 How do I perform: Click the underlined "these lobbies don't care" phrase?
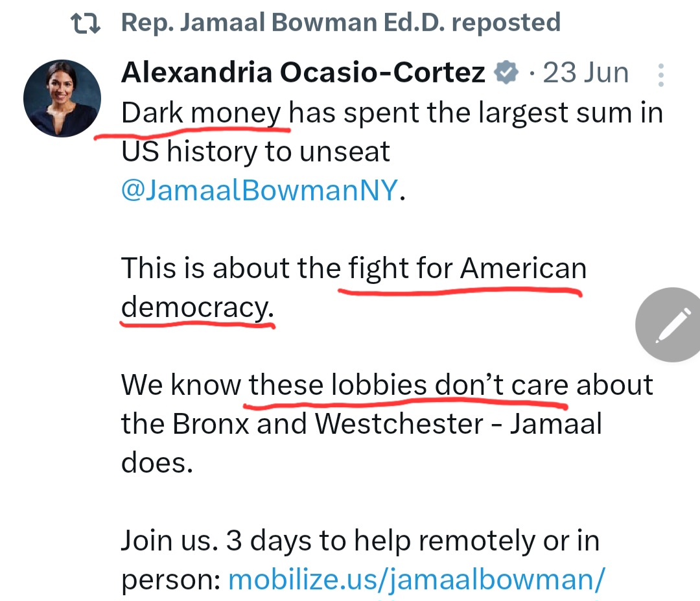408,385
